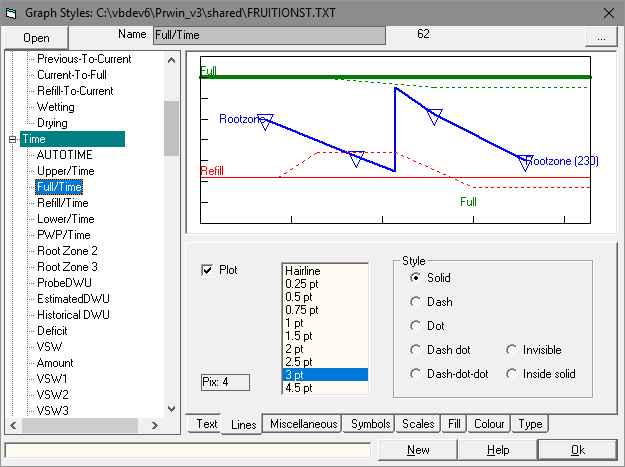625x467 pixels.
Task: Go to the Miscellaneous tab
Action: (x=303, y=424)
